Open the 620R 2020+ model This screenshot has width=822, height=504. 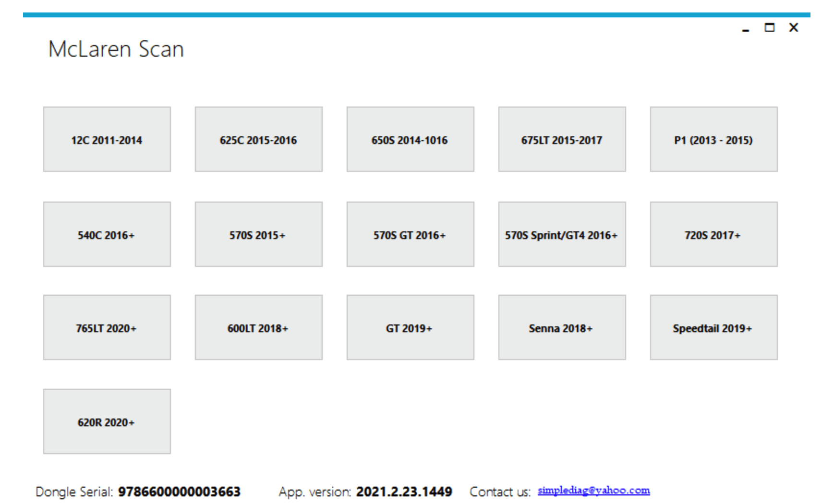coord(107,421)
